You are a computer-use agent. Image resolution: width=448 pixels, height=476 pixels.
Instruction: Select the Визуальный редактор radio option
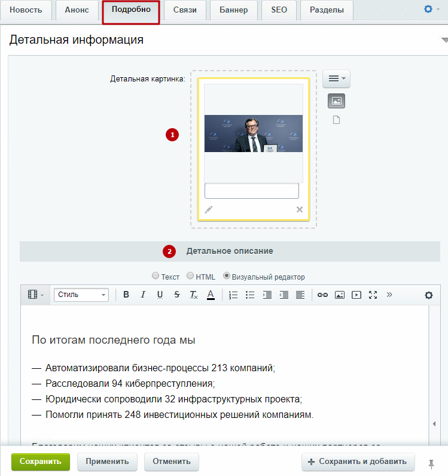226,275
